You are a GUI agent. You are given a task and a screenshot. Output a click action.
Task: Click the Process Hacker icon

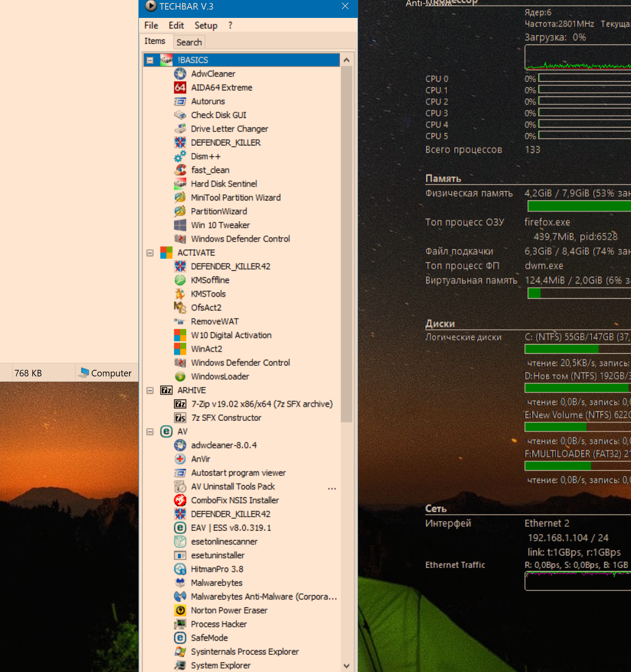pos(180,624)
